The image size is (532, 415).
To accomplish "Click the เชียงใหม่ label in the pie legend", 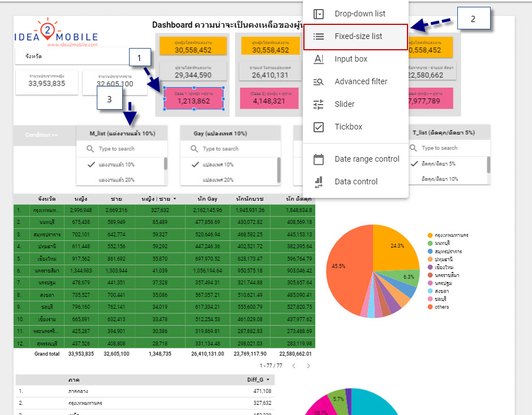I will [x=444, y=267].
